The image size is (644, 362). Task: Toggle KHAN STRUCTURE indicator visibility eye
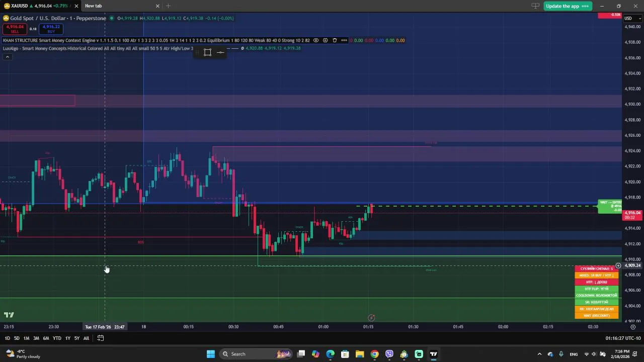coord(316,40)
